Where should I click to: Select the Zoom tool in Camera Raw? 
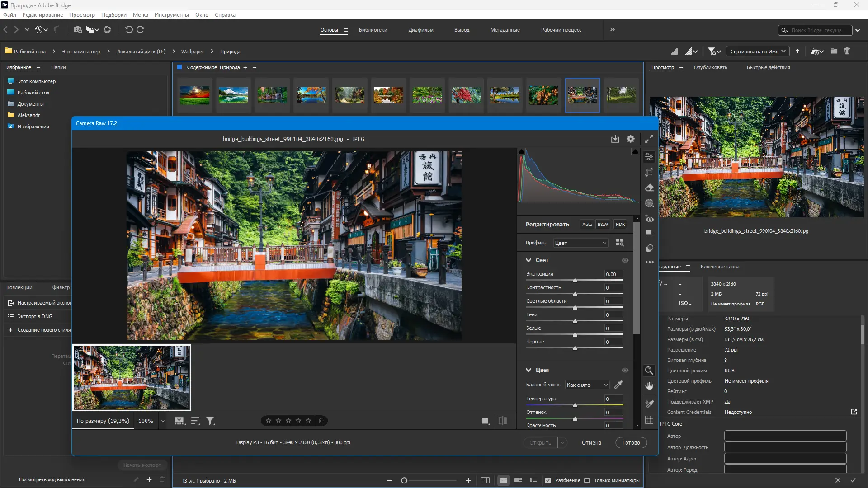(650, 370)
